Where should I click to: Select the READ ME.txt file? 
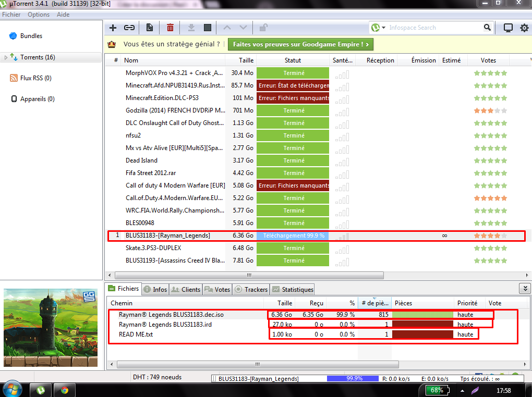(136, 334)
